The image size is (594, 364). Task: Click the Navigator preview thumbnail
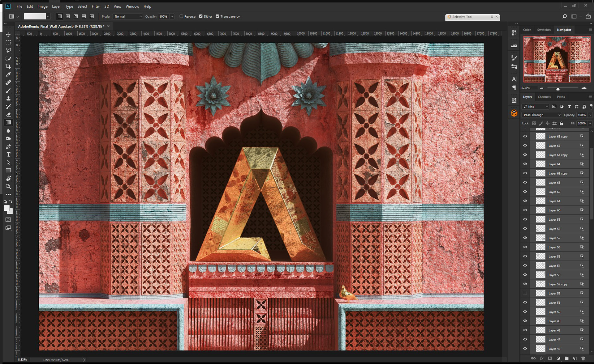pyautogui.click(x=557, y=59)
